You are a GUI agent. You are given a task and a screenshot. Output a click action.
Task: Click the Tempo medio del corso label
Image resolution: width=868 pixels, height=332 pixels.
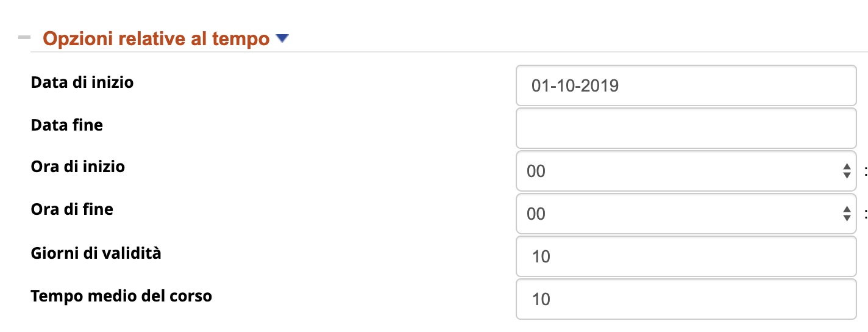[121, 296]
